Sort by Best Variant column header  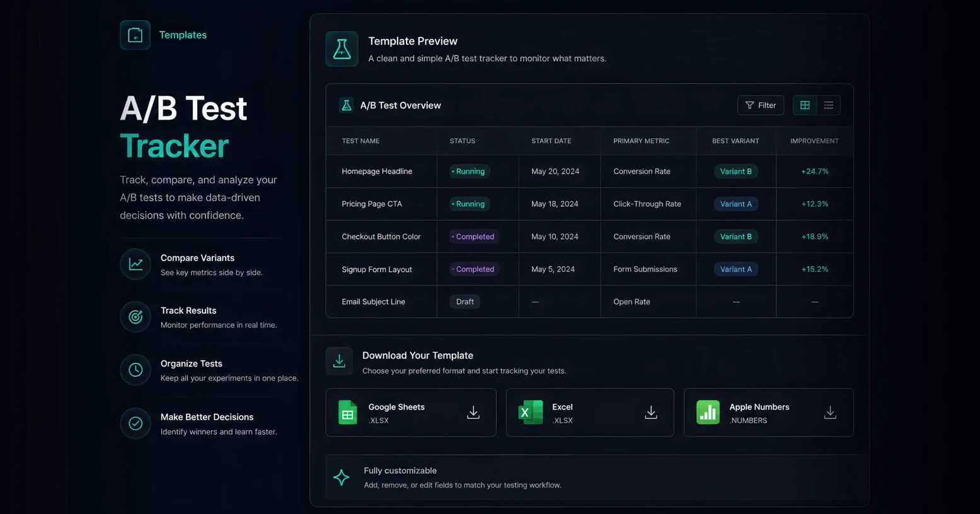(x=735, y=141)
